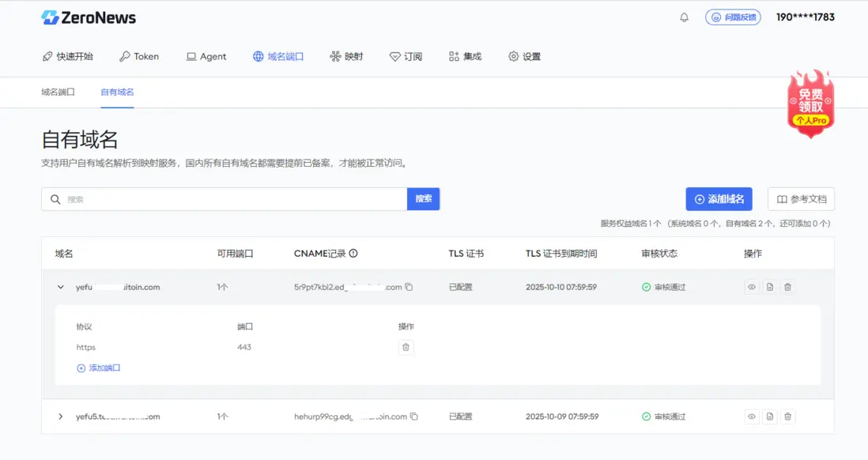Switch to the 自有域名 tab
This screenshot has width=868, height=460.
click(116, 91)
